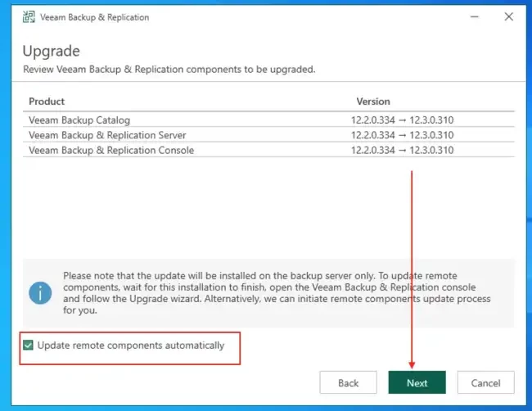Screen dimensions: 532x411
Task: Click the remote components note paragraph
Action: (x=277, y=292)
